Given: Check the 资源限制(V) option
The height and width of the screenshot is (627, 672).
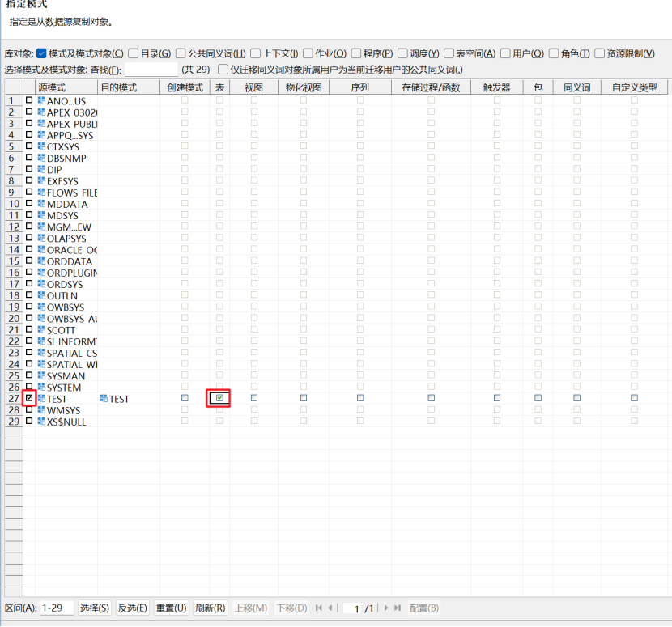Looking at the screenshot, I should point(600,53).
